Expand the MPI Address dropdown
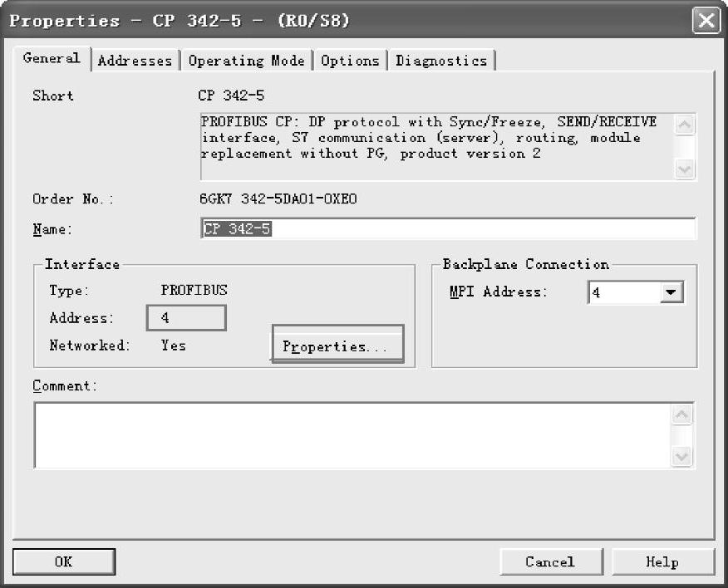 671,292
